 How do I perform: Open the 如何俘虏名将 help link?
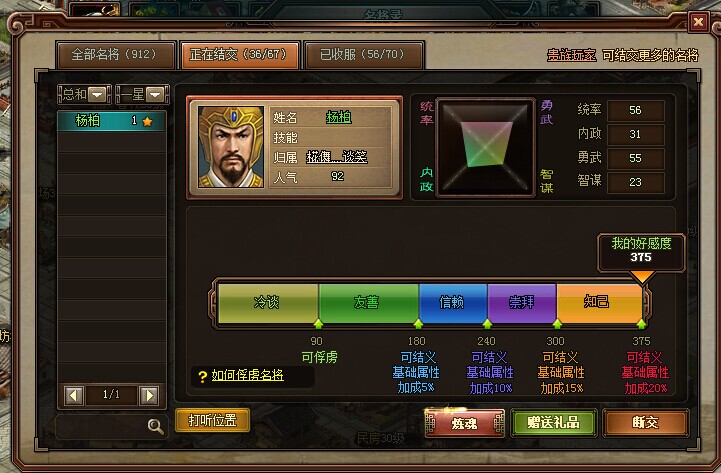pyautogui.click(x=247, y=376)
